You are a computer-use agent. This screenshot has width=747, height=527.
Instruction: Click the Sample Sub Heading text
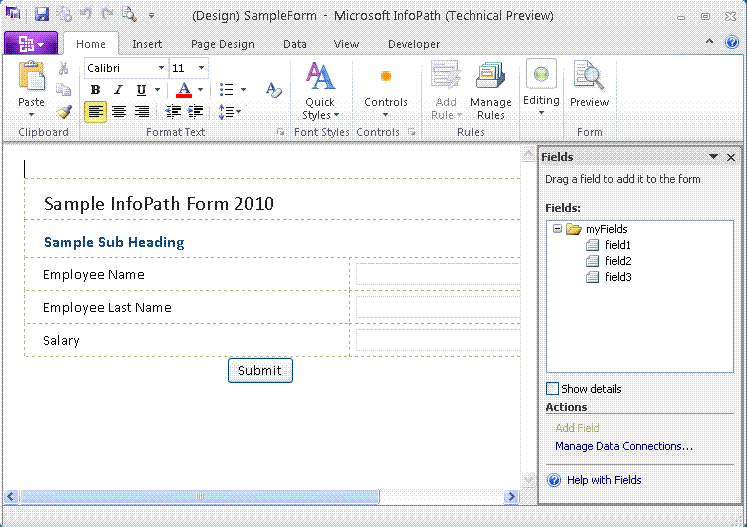[x=114, y=242]
